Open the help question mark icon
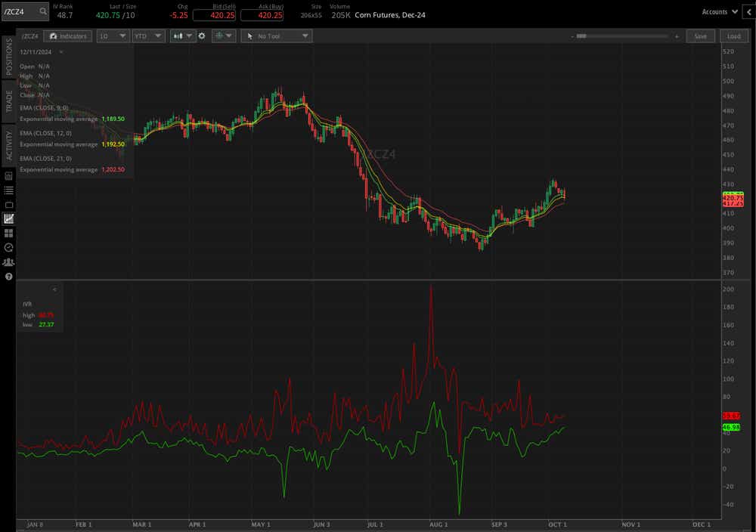The height and width of the screenshot is (532, 756). [x=8, y=277]
